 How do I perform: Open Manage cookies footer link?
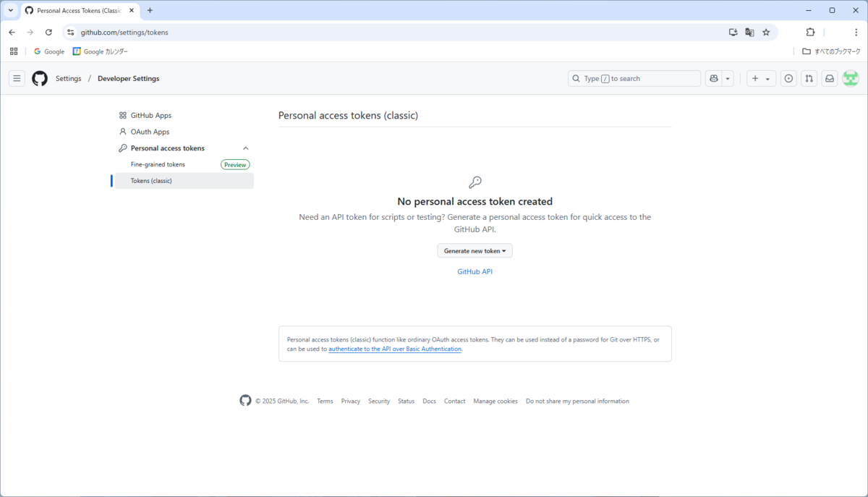pos(495,401)
